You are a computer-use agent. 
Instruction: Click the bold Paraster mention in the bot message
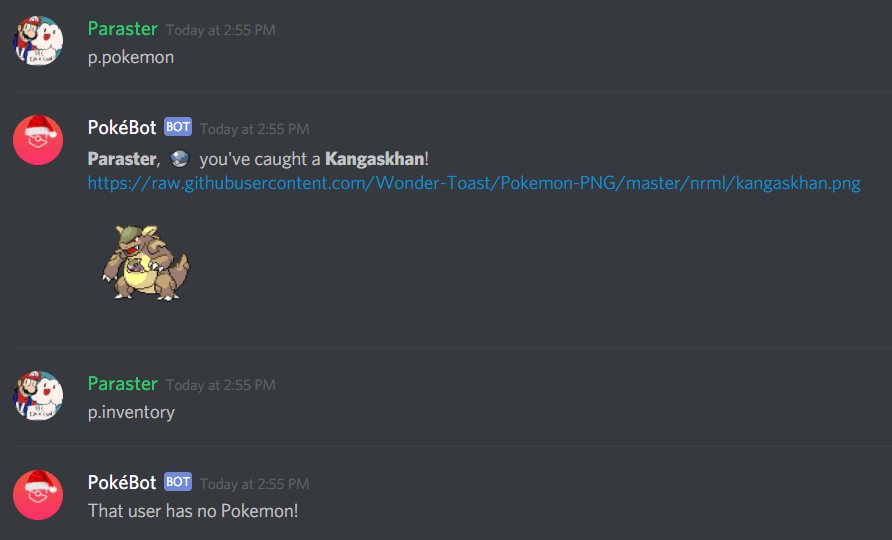click(x=122, y=159)
